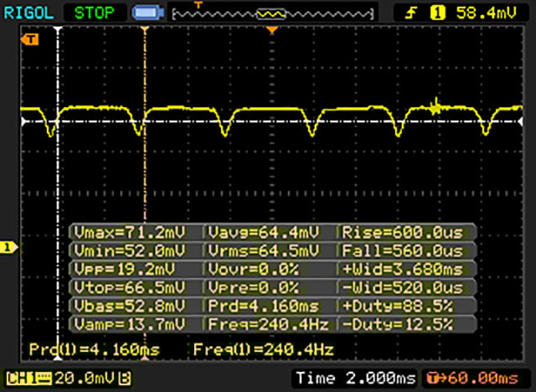Click the +Duty=88.5% measurement

click(x=397, y=306)
